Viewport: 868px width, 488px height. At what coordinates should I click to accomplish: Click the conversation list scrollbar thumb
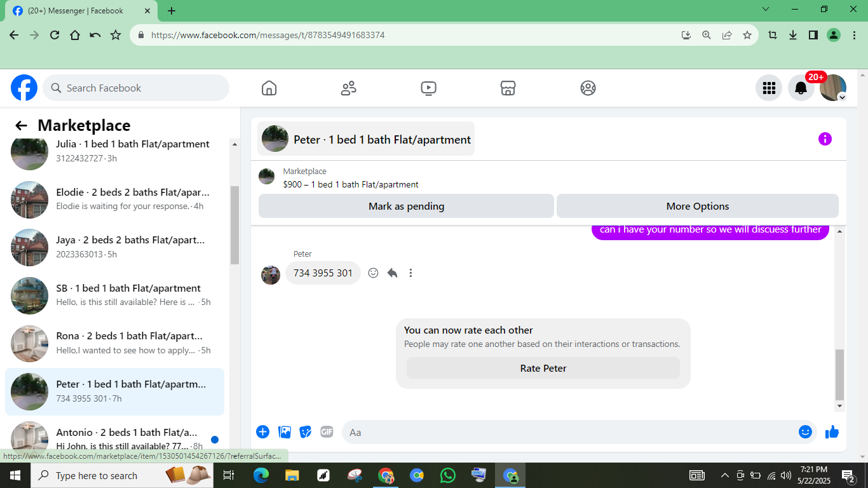tap(234, 225)
